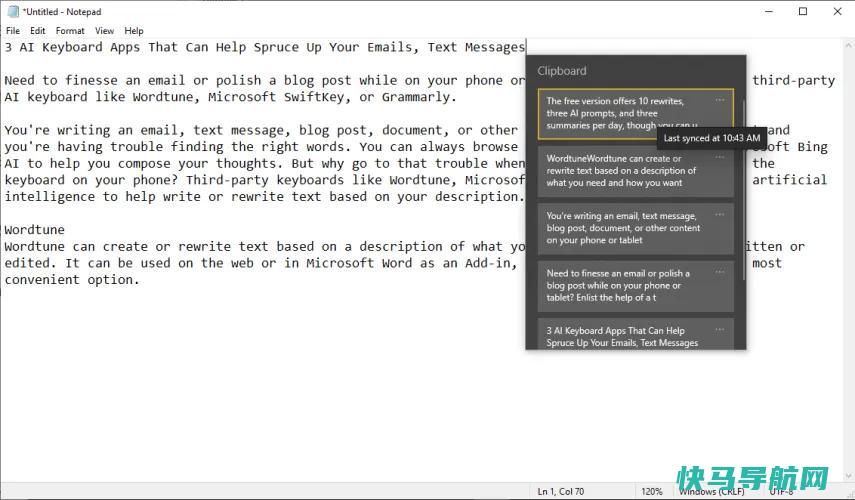Open the Edit menu

38,31
